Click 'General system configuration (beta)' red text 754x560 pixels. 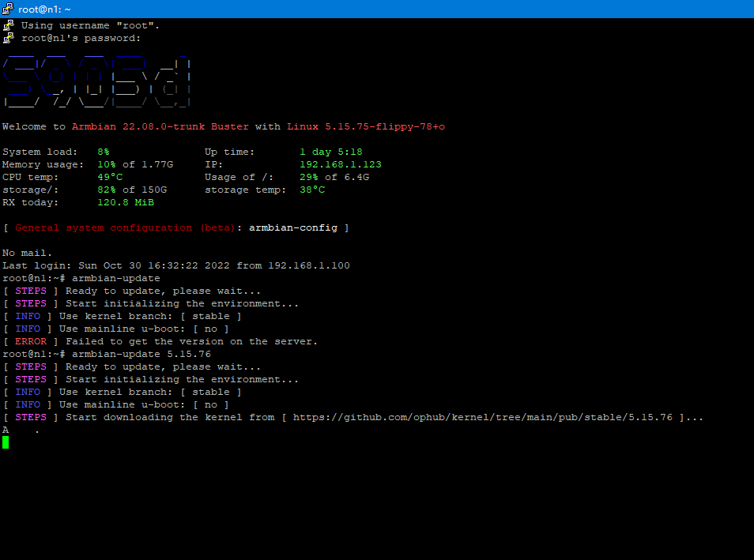click(125, 227)
